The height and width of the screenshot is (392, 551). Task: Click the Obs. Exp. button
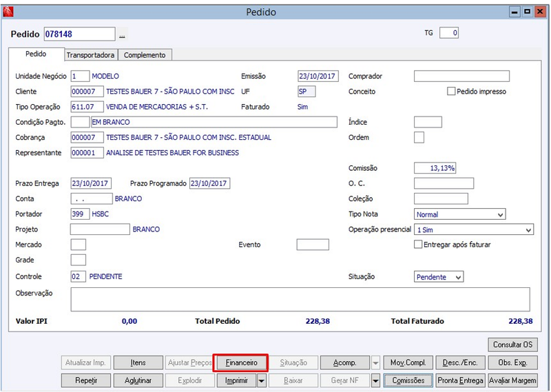coord(512,362)
